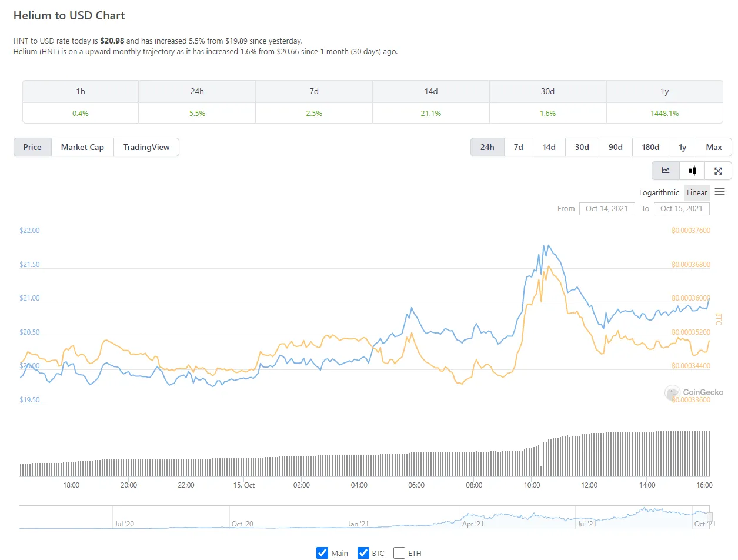
Task: Select the Price tab
Action: (32, 147)
